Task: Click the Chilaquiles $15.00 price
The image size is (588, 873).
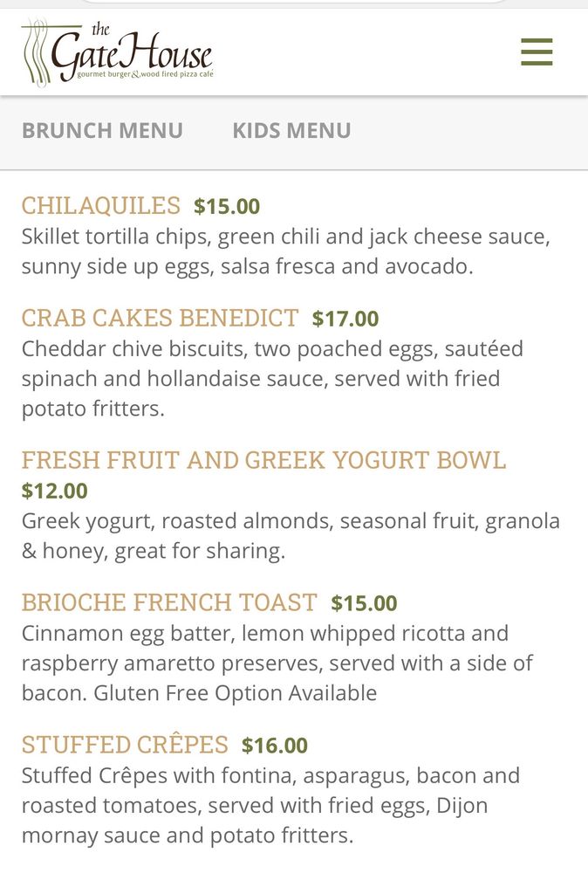Action: coord(227,207)
